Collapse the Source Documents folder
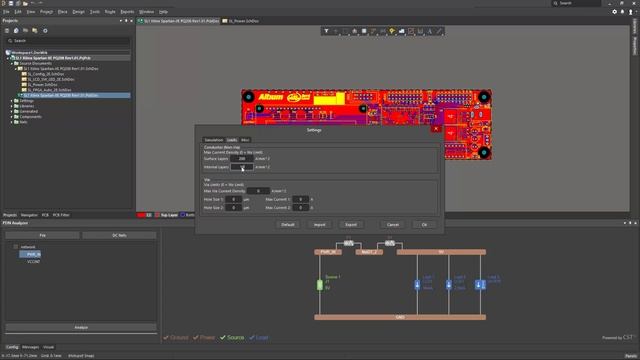Viewport: 640px width, 360px height. (x=12, y=64)
